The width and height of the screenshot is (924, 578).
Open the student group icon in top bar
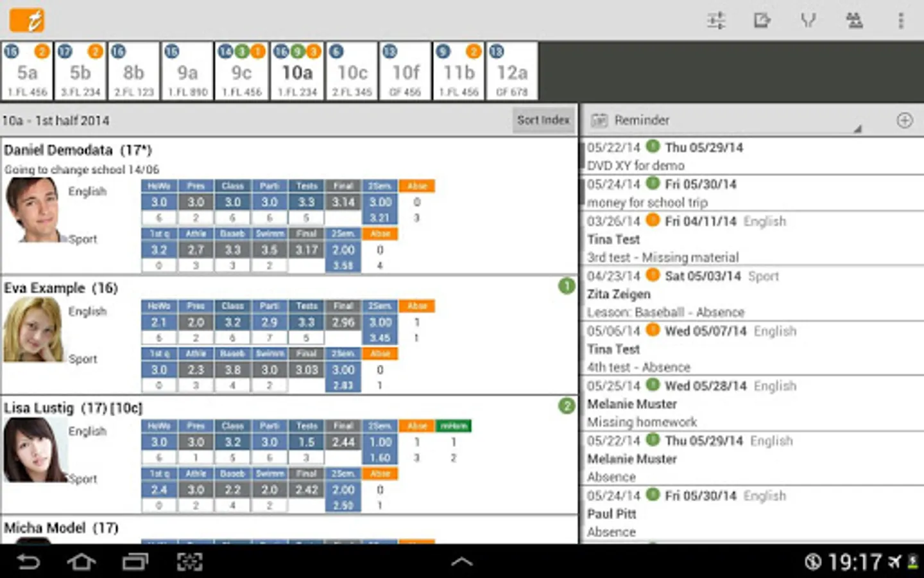pyautogui.click(x=854, y=21)
